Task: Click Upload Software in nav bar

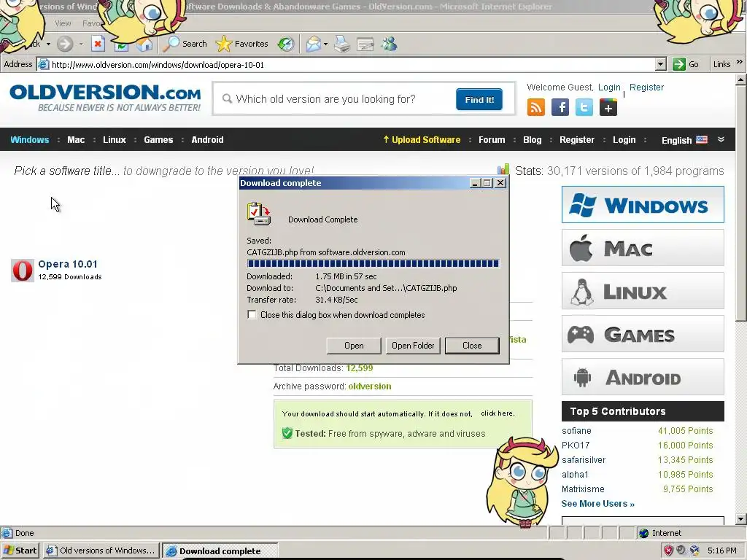Action: pos(422,139)
